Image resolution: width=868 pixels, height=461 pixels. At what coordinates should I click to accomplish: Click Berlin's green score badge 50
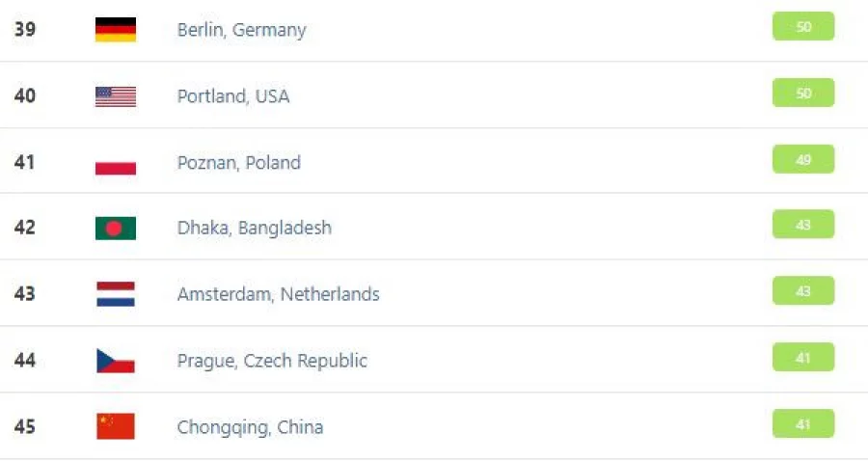tap(803, 26)
